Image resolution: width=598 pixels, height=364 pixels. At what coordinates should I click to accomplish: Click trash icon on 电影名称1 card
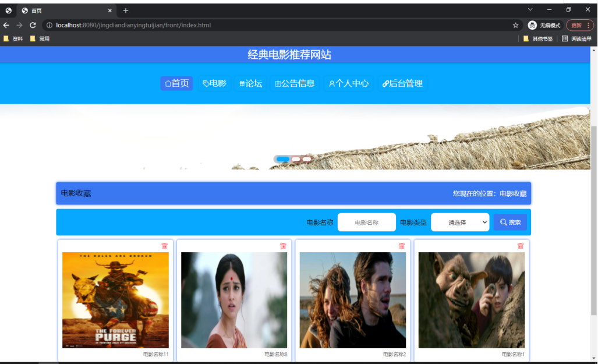pos(521,246)
